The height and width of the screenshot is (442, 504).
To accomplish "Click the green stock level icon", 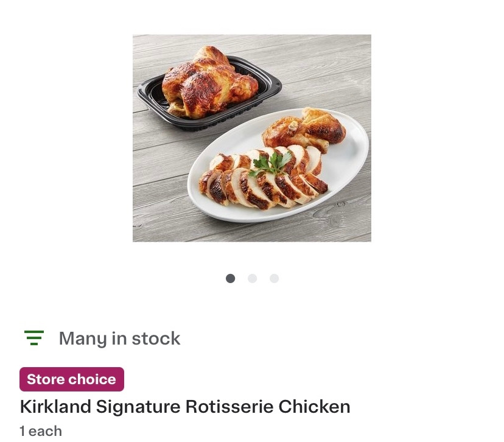I will pyautogui.click(x=34, y=338).
